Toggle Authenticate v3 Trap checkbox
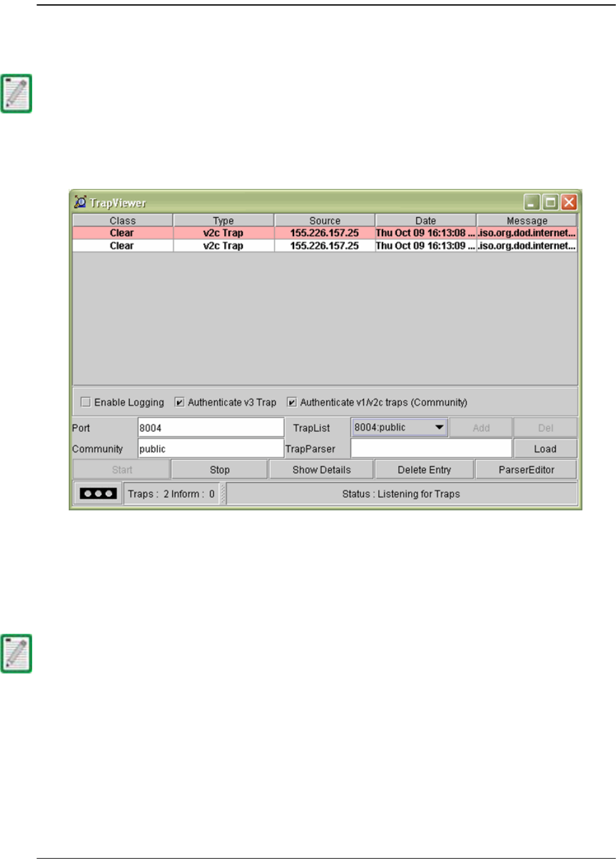Image resolution: width=616 pixels, height=863 pixels. tap(180, 402)
